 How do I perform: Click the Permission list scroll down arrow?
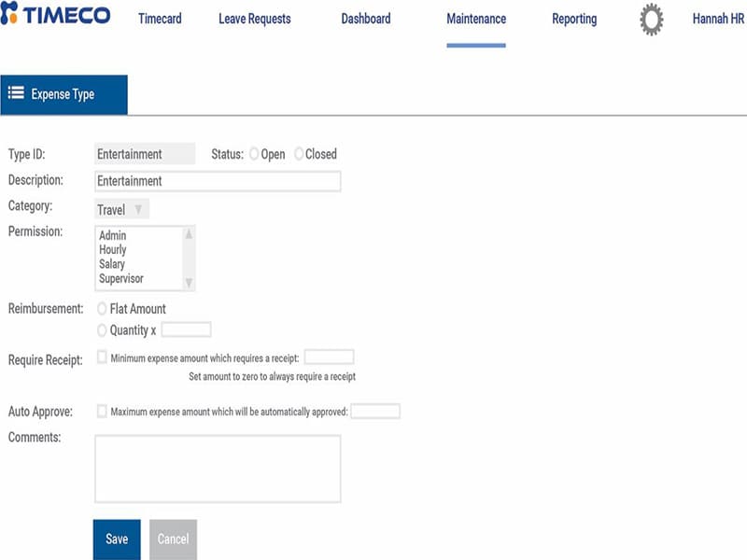189,283
